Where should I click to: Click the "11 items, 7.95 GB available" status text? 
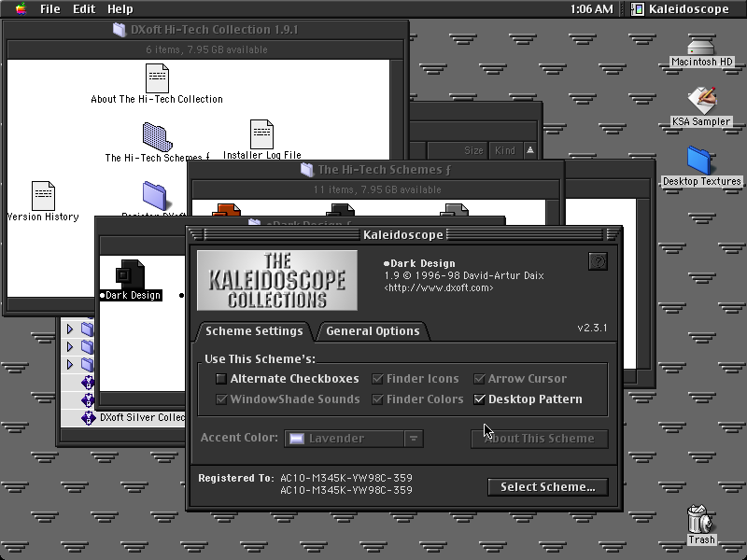[377, 189]
